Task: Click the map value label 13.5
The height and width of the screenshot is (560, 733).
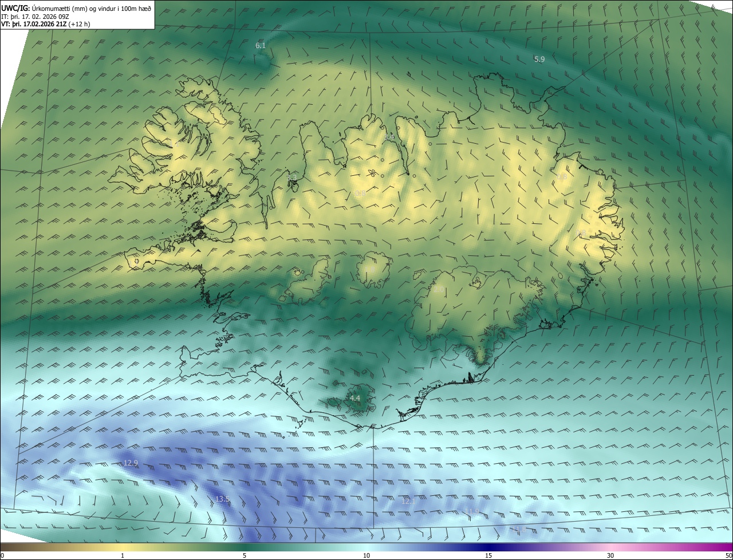Action: (222, 499)
